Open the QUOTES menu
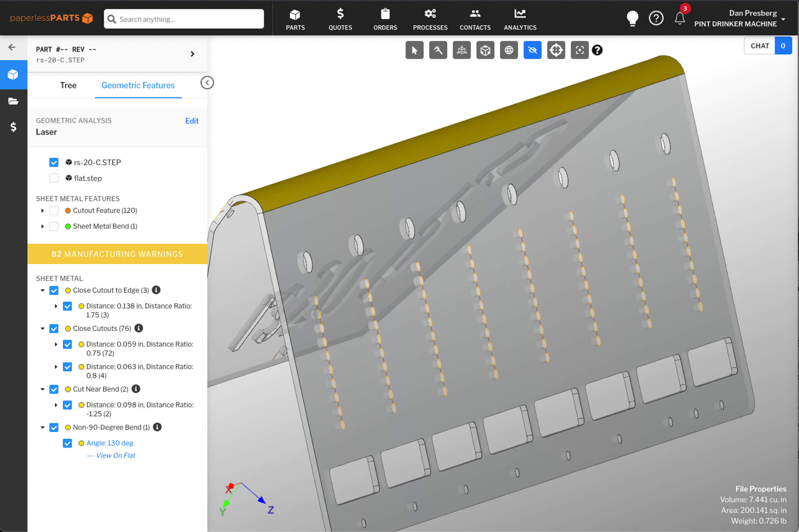Image resolution: width=799 pixels, height=532 pixels. pos(340,19)
